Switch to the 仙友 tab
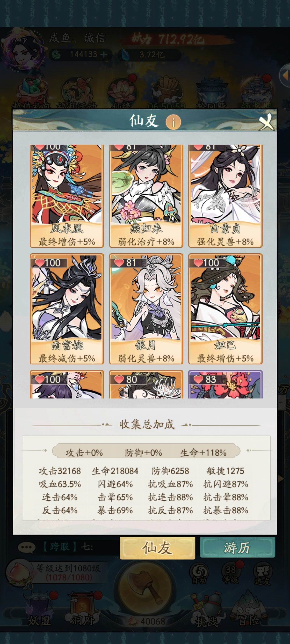Screen dimensions: 290x644 coord(157,548)
